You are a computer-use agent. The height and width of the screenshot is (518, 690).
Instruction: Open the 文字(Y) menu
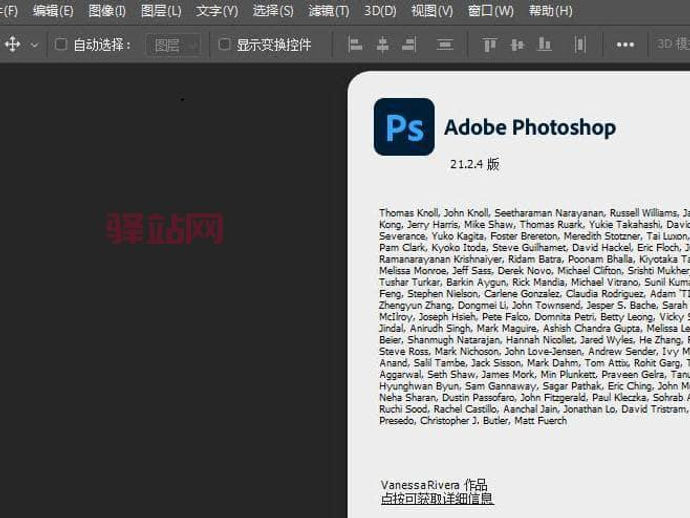point(217,11)
